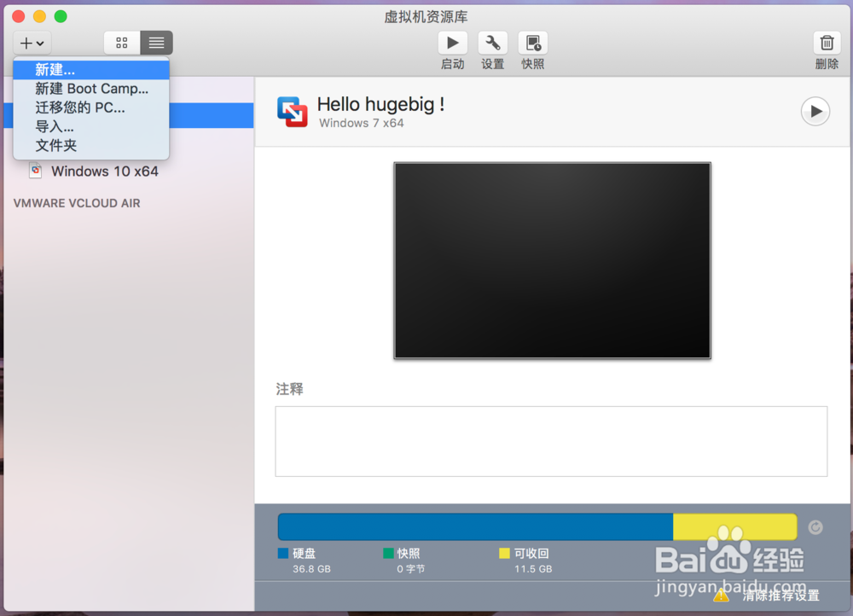Click the 删除 trash icon

(827, 43)
